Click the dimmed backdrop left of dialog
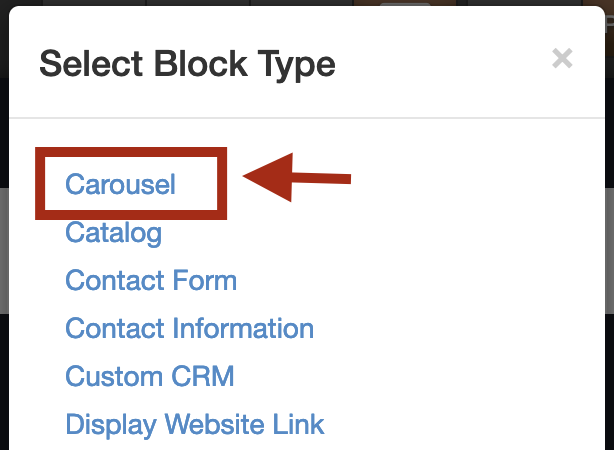The width and height of the screenshot is (614, 450). click(x=4, y=251)
